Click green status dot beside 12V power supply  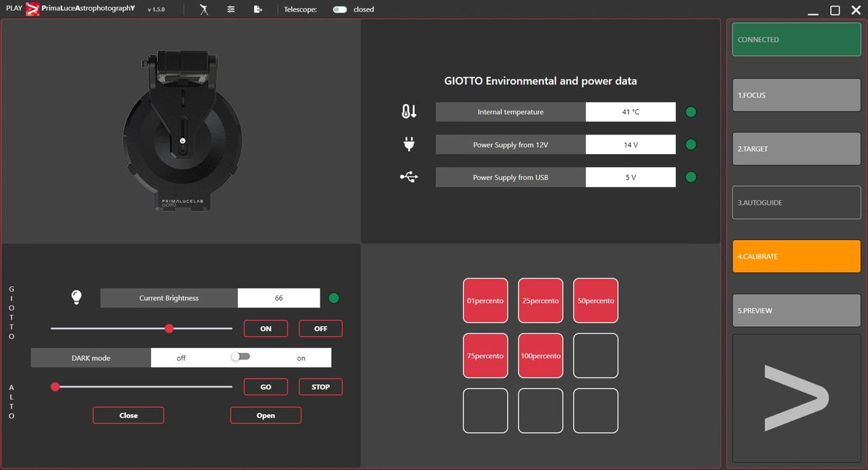[691, 145]
